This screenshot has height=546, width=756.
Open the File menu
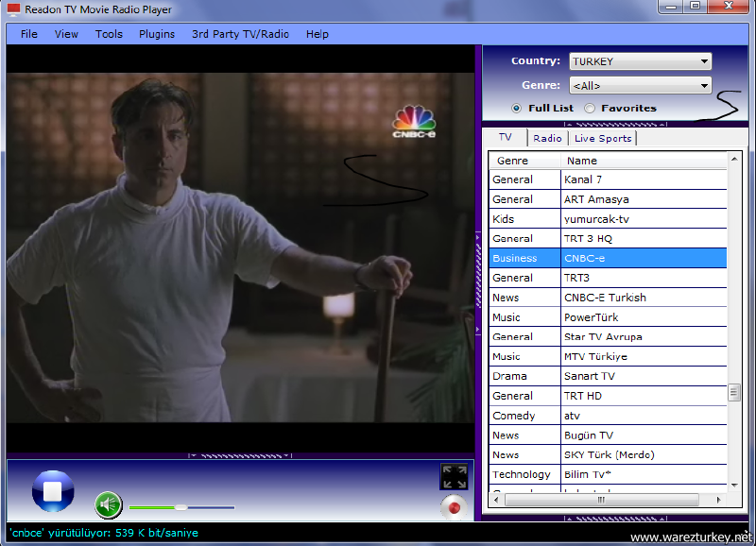pyautogui.click(x=29, y=34)
